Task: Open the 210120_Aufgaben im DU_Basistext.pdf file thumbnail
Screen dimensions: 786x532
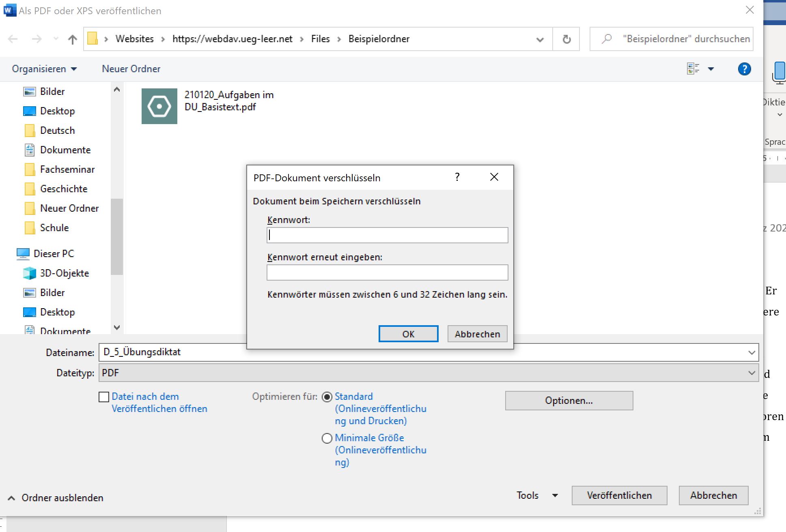Action: tap(159, 106)
